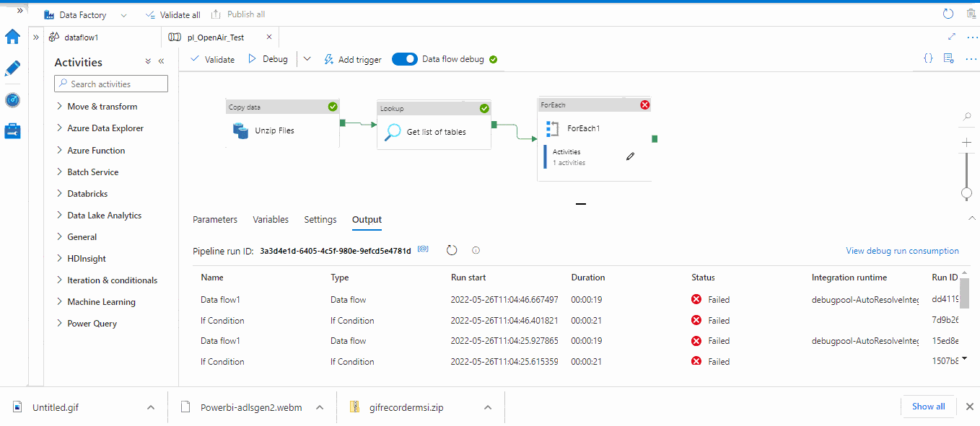Viewport: 980px width, 426px height.
Task: Select the ForEach1 activity
Action: [594, 139]
